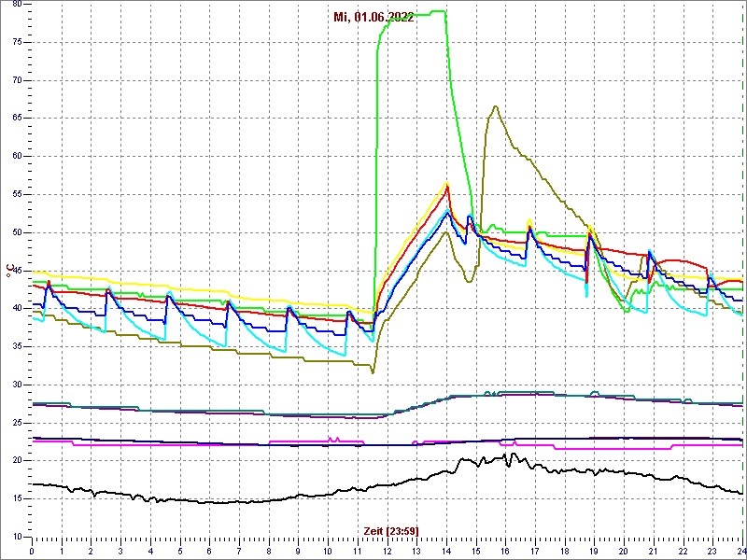Click hour 22 on the time axis
Image resolution: width=747 pixels, height=560 pixels.
coord(684,552)
